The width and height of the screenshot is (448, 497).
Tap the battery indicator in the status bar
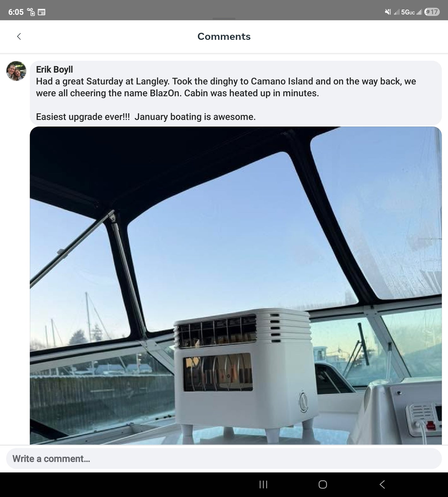pos(432,12)
